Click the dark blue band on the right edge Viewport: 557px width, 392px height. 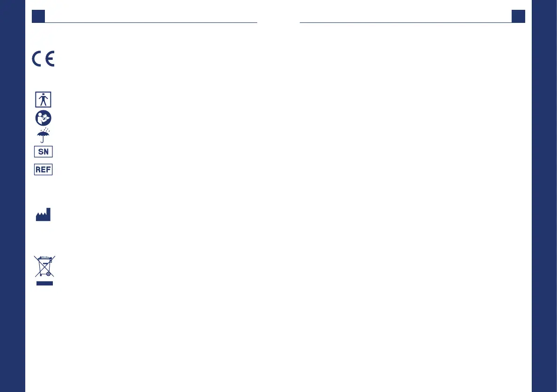pos(544,196)
